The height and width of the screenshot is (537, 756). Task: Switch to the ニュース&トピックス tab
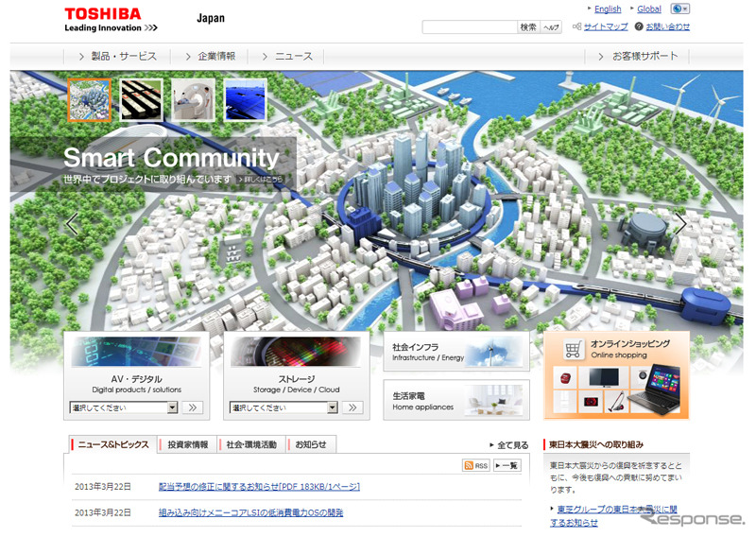(112, 445)
